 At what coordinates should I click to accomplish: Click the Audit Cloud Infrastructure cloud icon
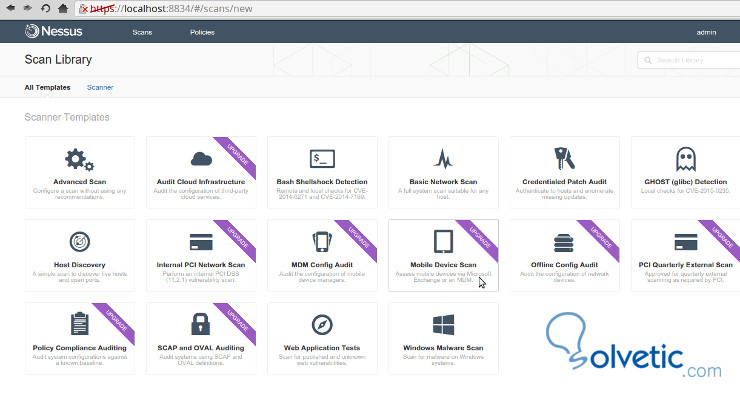pyautogui.click(x=201, y=159)
